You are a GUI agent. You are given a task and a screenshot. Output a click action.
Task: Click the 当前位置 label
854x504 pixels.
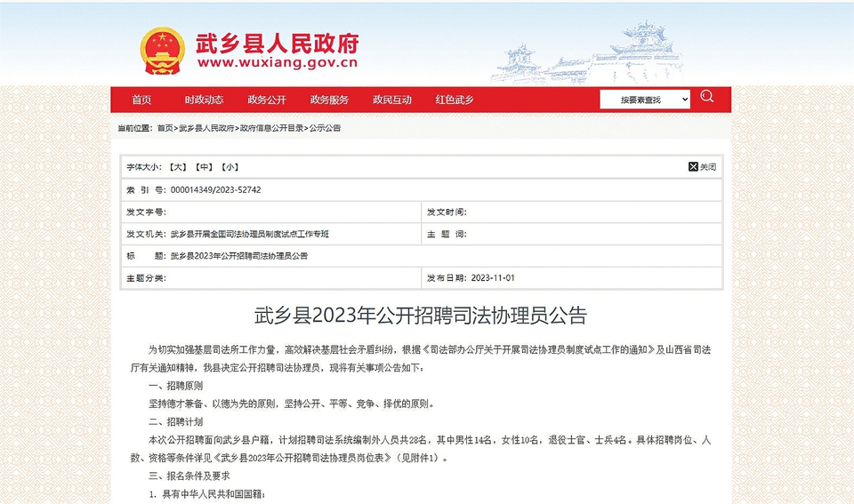(135, 128)
